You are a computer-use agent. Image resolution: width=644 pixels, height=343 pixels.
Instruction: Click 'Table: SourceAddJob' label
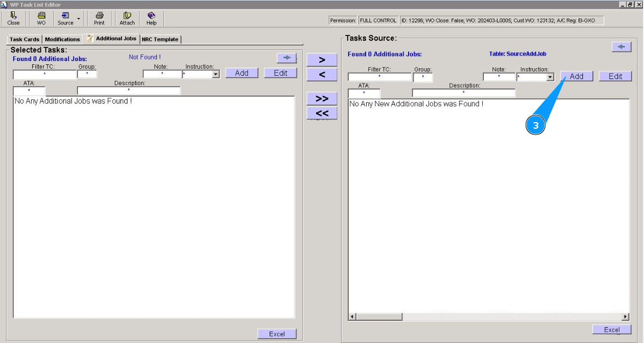518,54
